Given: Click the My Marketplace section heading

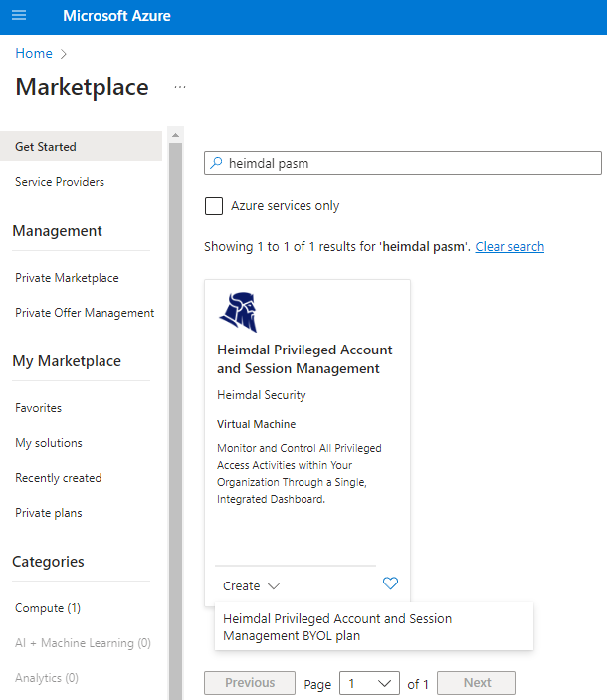Looking at the screenshot, I should click(67, 361).
